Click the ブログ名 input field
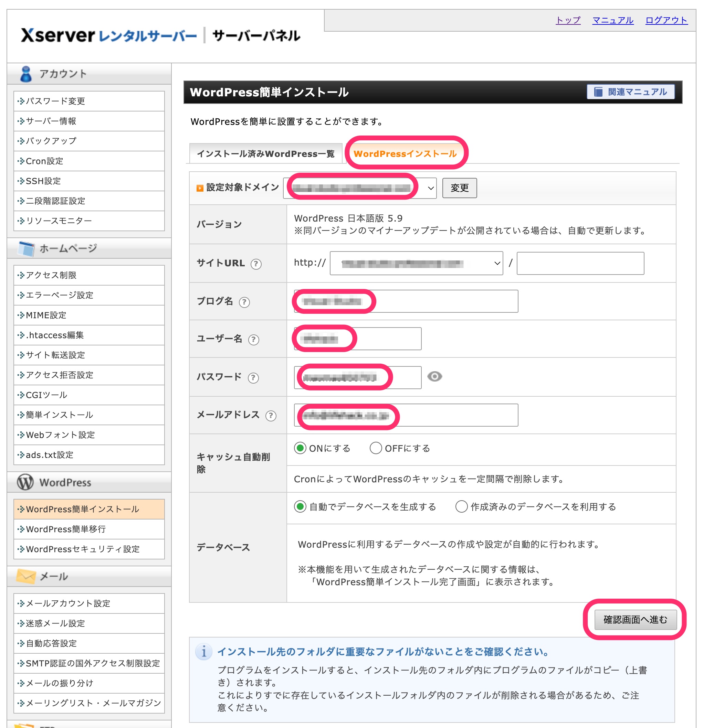The width and height of the screenshot is (703, 728). 406,301
